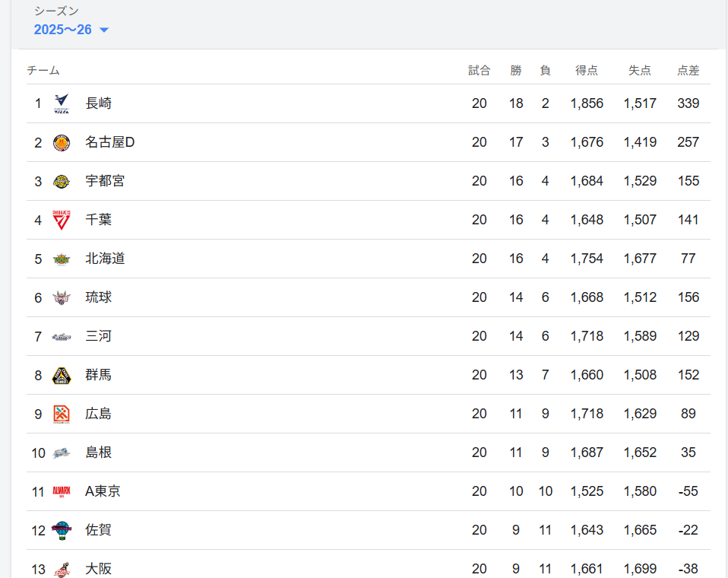This screenshot has height=578, width=728.
Task: Select the 群馬 team logo icon
Action: 62,375
